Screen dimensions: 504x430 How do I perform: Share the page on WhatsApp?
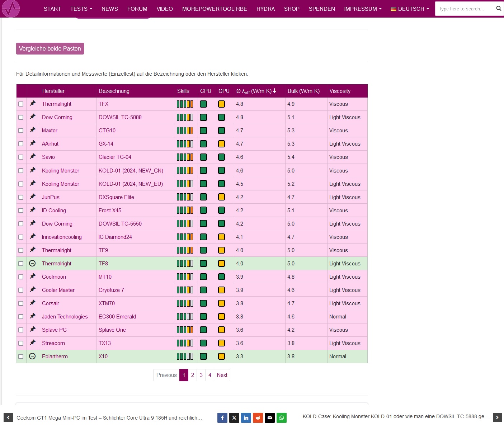[x=282, y=417]
